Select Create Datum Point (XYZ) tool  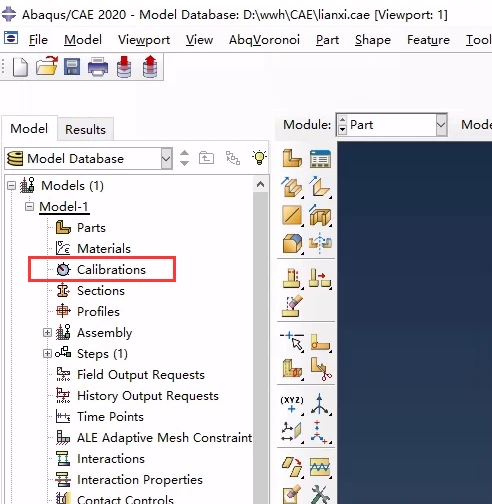tap(292, 404)
